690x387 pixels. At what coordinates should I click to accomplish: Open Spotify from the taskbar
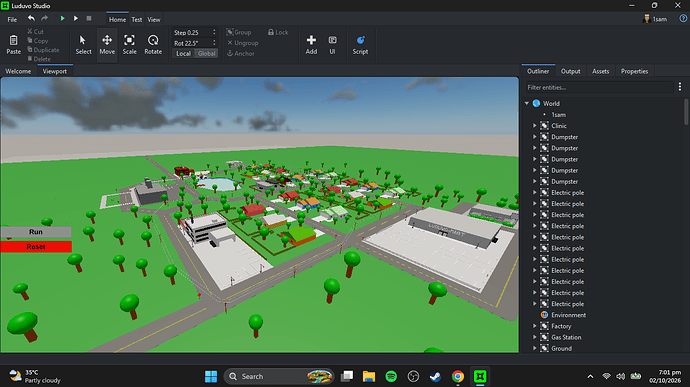391,376
